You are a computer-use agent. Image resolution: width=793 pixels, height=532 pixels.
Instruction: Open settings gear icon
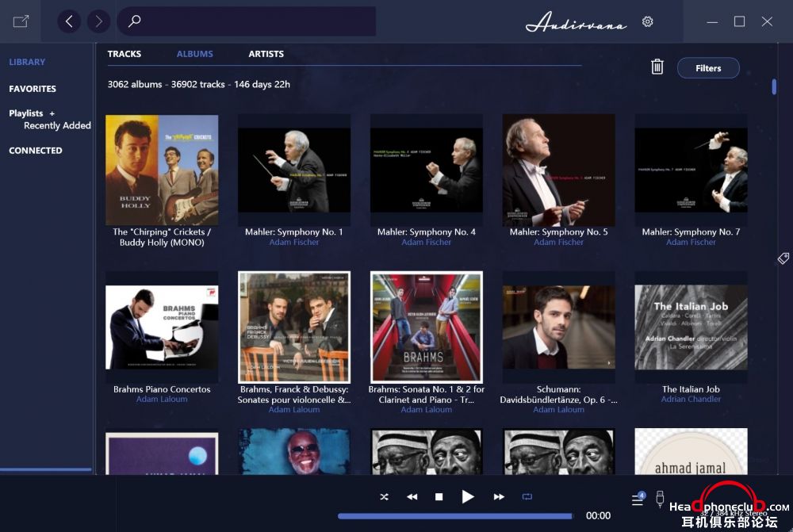click(x=647, y=21)
